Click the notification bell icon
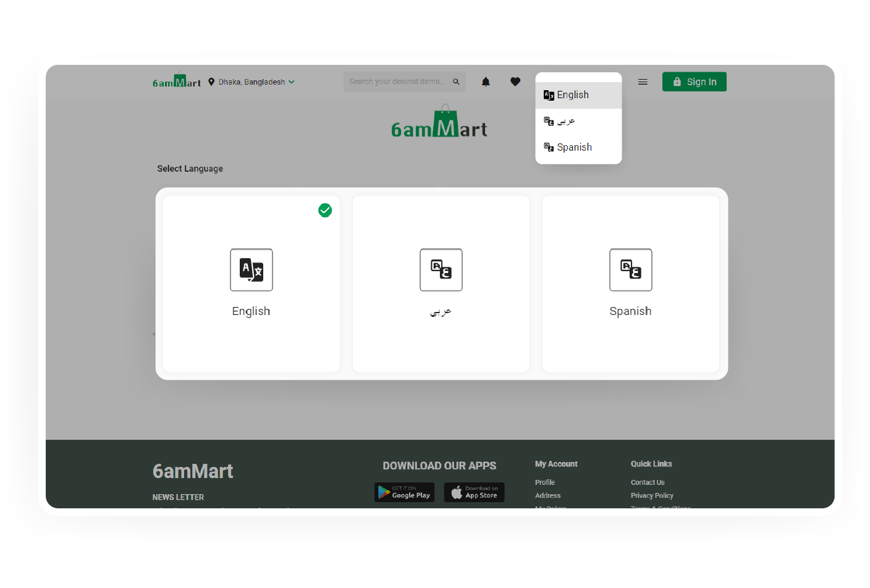 (486, 82)
